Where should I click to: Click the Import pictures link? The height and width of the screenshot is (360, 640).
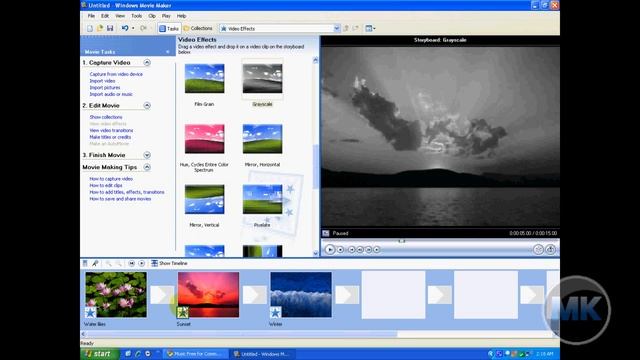[104, 87]
